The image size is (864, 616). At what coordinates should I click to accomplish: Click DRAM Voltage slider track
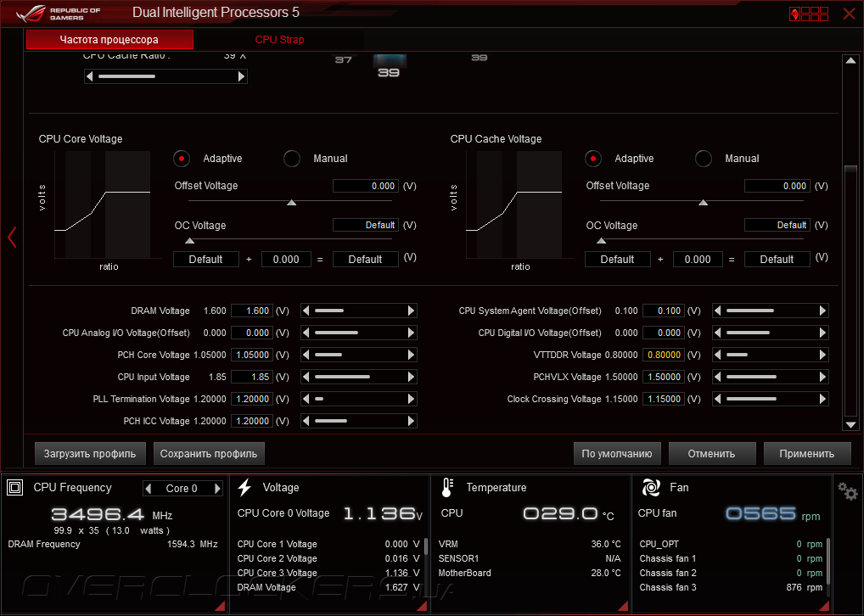pos(359,311)
